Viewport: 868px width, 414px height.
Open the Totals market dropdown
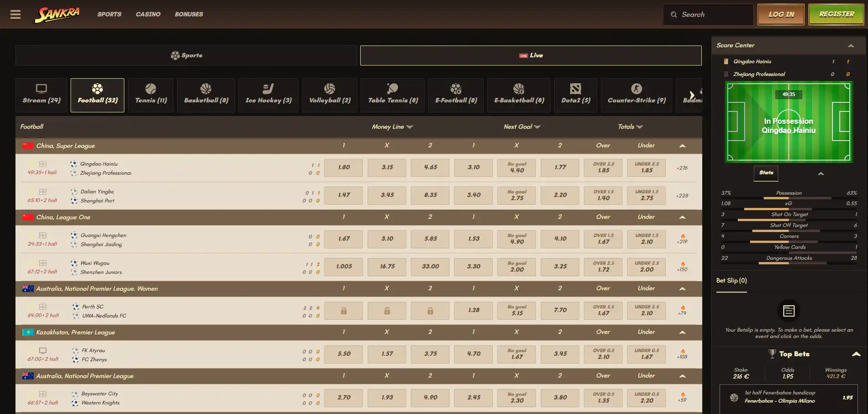click(630, 127)
